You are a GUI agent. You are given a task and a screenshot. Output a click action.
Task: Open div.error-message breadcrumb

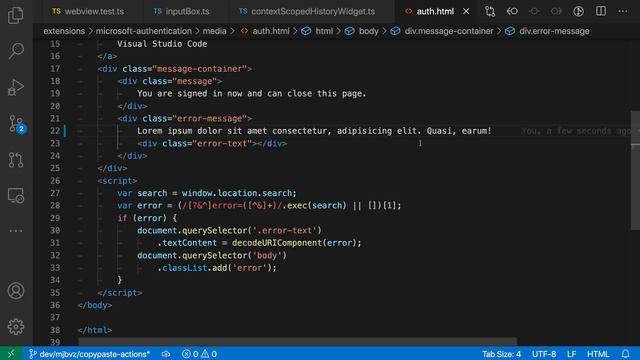point(547,31)
